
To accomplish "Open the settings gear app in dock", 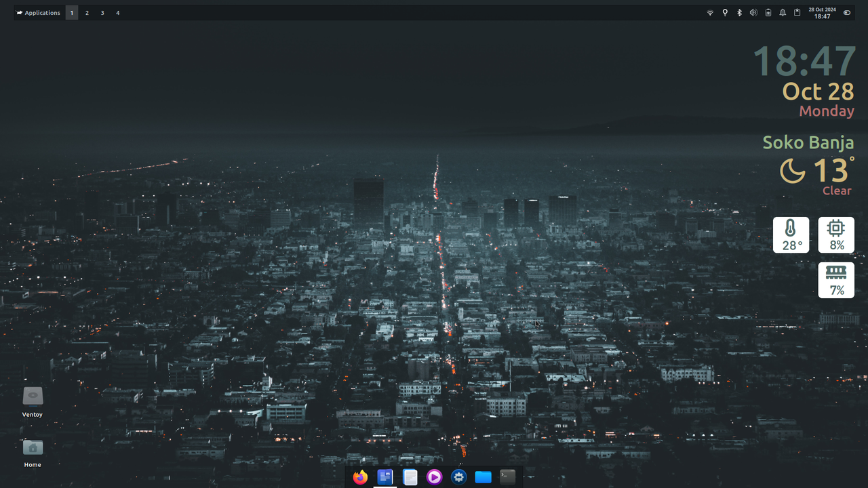I will (x=459, y=477).
